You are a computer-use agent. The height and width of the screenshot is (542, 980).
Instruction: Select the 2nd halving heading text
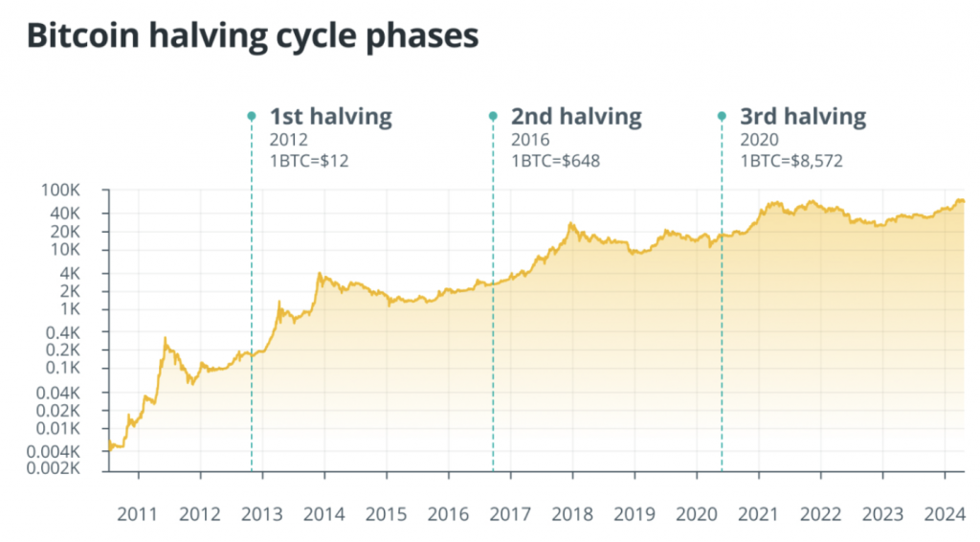point(576,117)
